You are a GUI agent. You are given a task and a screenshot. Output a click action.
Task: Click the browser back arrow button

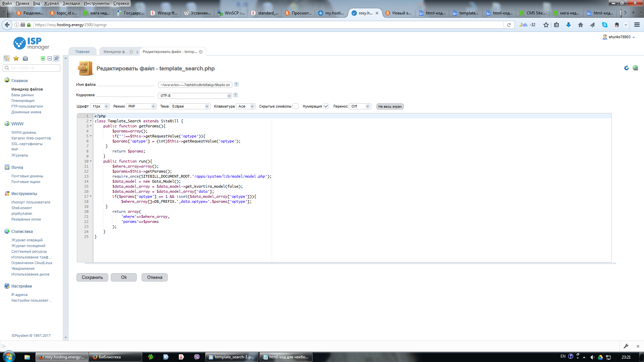7,25
